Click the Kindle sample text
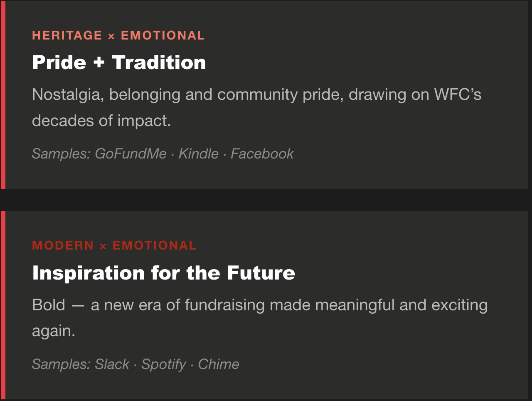The width and height of the screenshot is (532, 401). [x=198, y=154]
